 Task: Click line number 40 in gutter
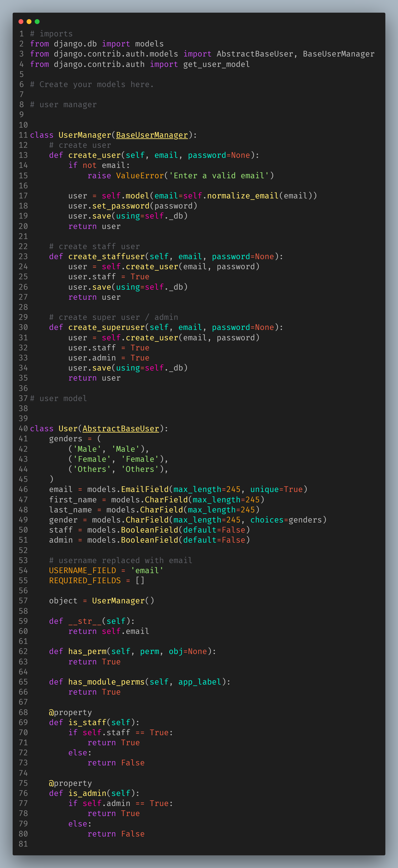click(23, 429)
